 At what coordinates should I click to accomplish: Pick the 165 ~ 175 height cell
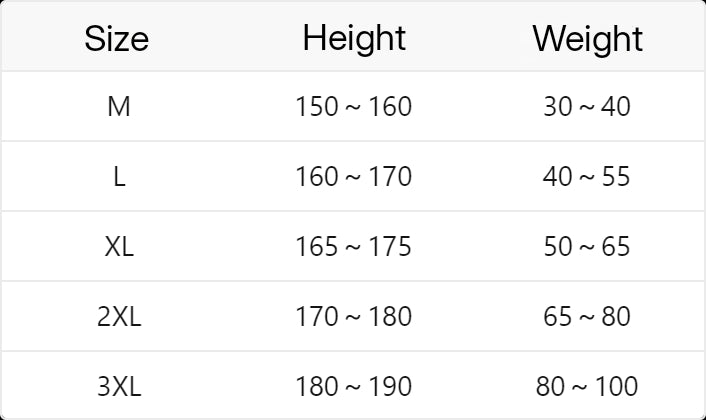[354, 247]
